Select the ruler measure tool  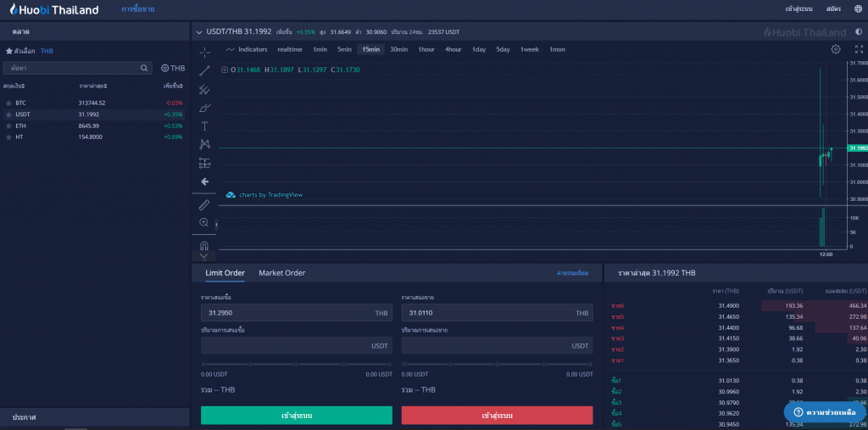[204, 204]
